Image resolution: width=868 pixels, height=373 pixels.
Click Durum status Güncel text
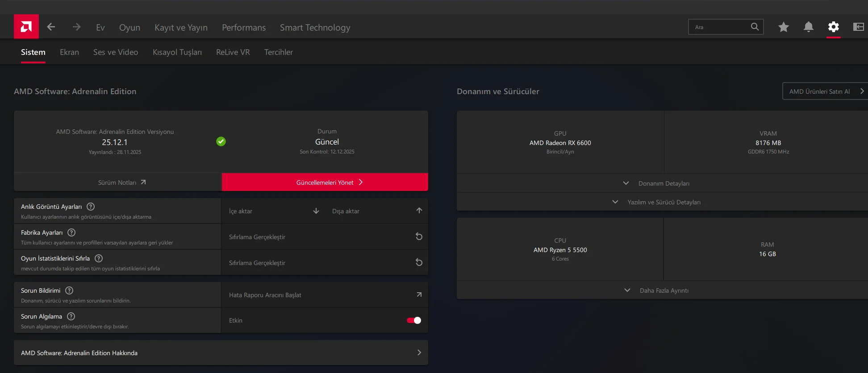point(327,142)
